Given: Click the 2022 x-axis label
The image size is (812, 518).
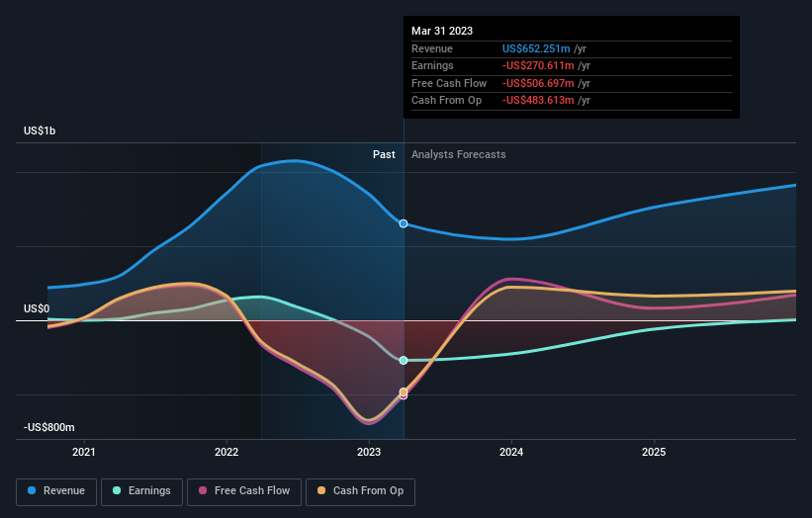Looking at the screenshot, I should click(226, 452).
